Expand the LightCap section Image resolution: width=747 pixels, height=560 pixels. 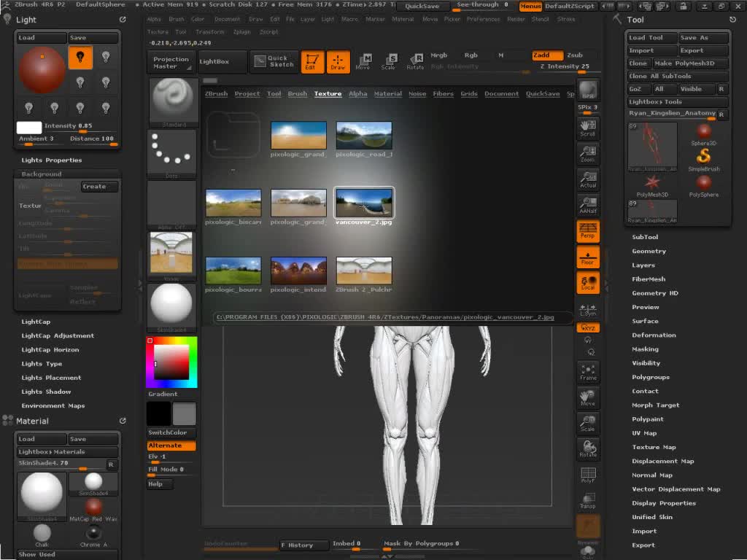pyautogui.click(x=36, y=322)
